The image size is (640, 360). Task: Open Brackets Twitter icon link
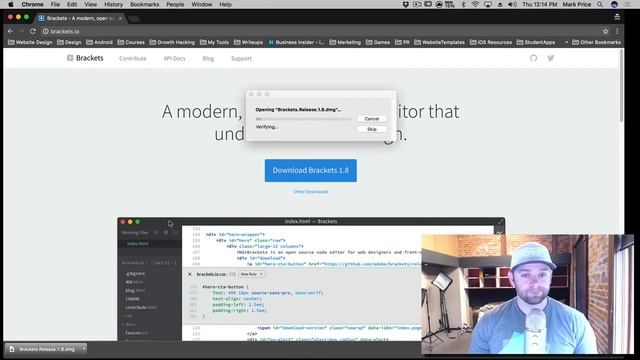coord(551,58)
